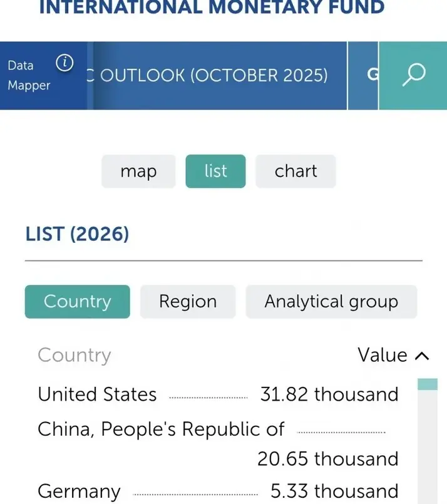This screenshot has width=447, height=504.
Task: Switch to the chart view
Action: coord(295,171)
